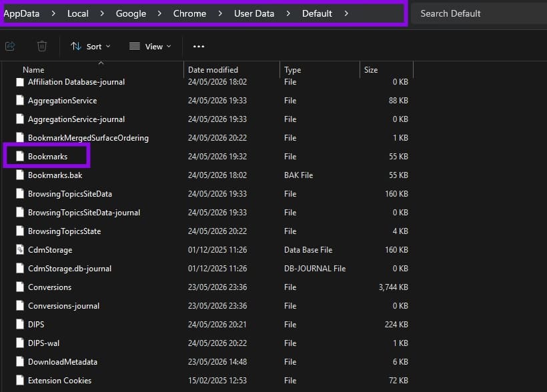Go to User Data in the address bar
This screenshot has height=392, width=547.
(x=254, y=13)
